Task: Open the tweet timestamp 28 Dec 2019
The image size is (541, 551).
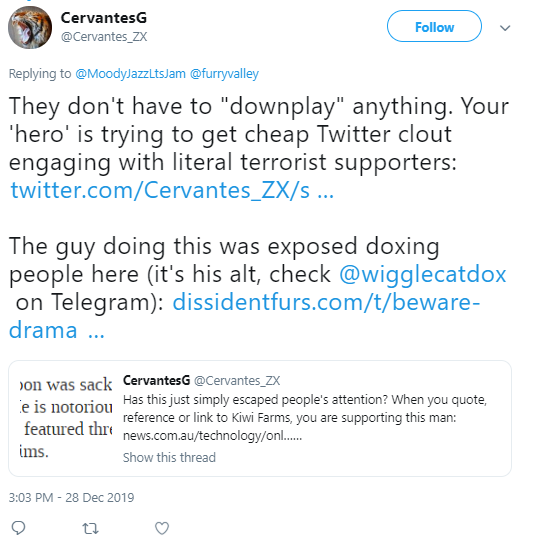Action: click(x=71, y=498)
